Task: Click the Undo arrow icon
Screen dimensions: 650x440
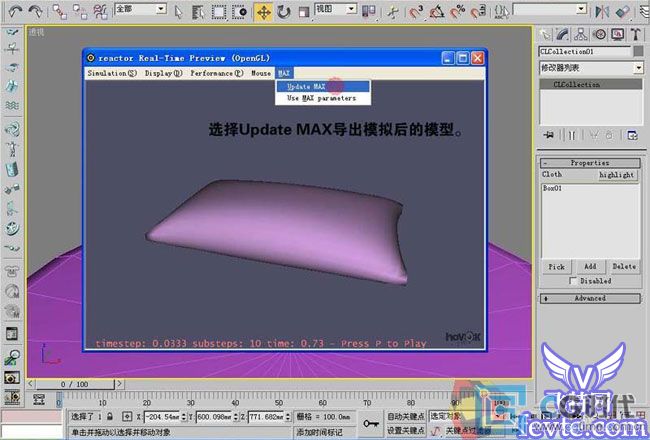Action: 15,11
